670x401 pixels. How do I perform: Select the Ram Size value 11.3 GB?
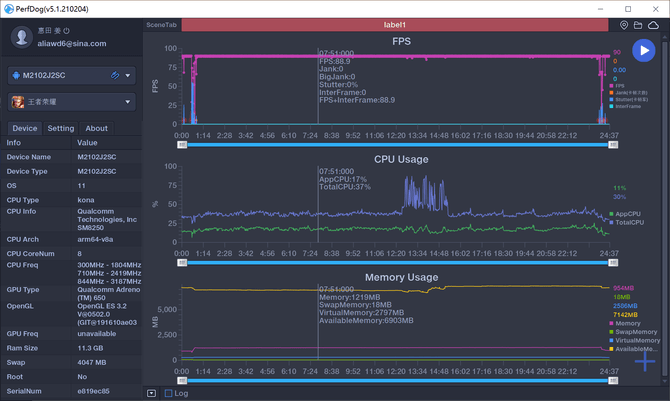click(x=90, y=348)
